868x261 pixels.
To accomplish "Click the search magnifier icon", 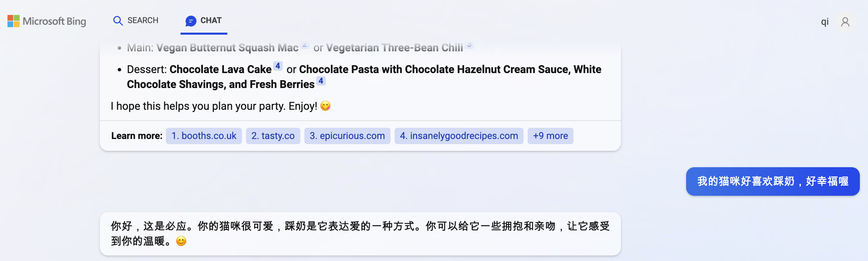I will pyautogui.click(x=118, y=21).
